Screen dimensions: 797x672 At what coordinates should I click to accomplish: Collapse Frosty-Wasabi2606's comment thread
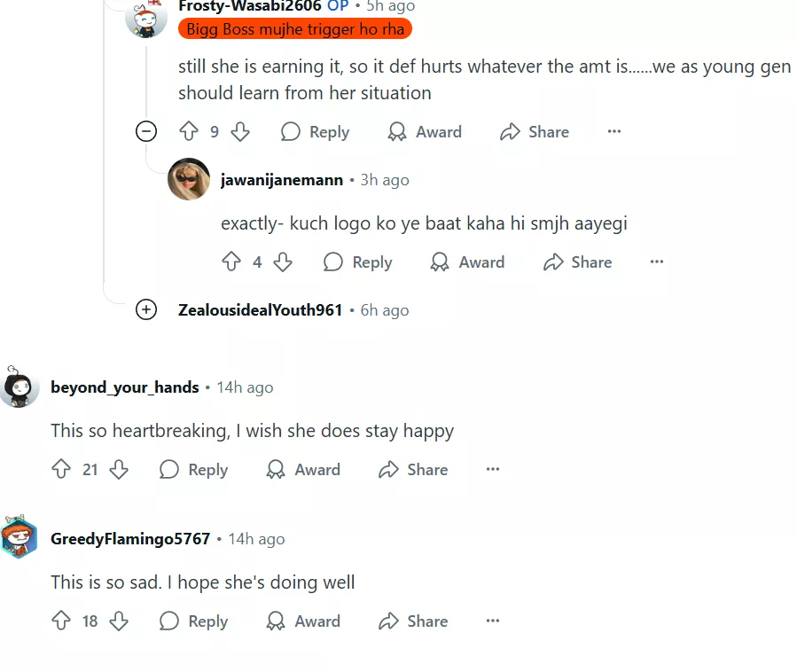coord(146,132)
